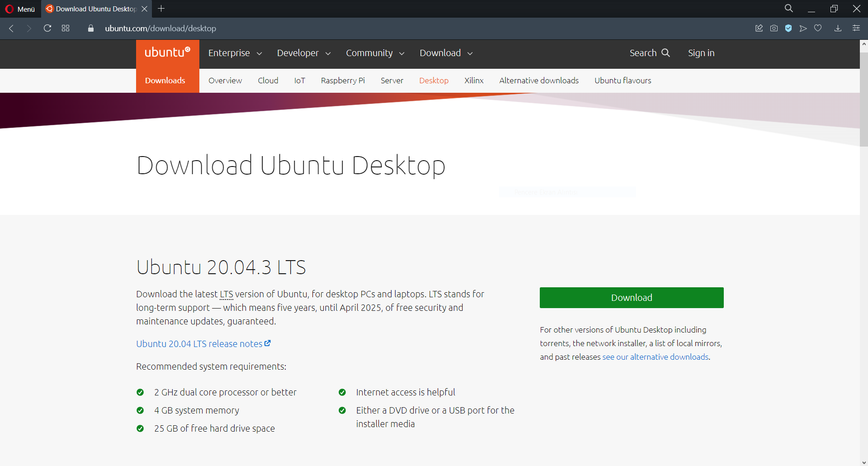
Task: Click '2 GHz dual core processor or better'
Action: point(225,392)
